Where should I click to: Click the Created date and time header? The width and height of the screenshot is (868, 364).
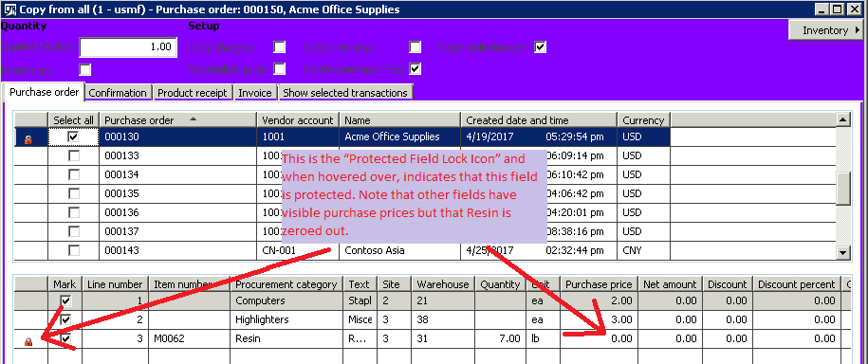[x=539, y=120]
